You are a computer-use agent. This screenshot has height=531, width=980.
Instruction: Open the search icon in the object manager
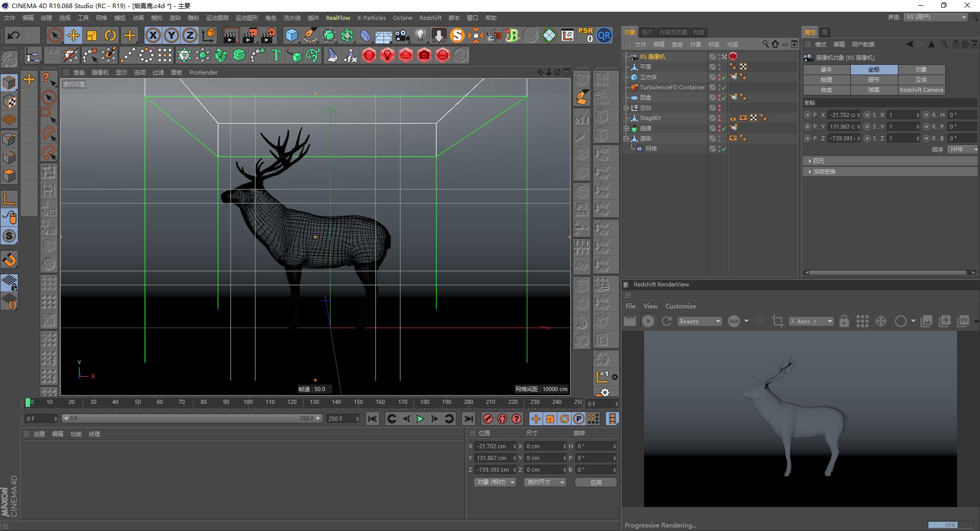pos(766,44)
